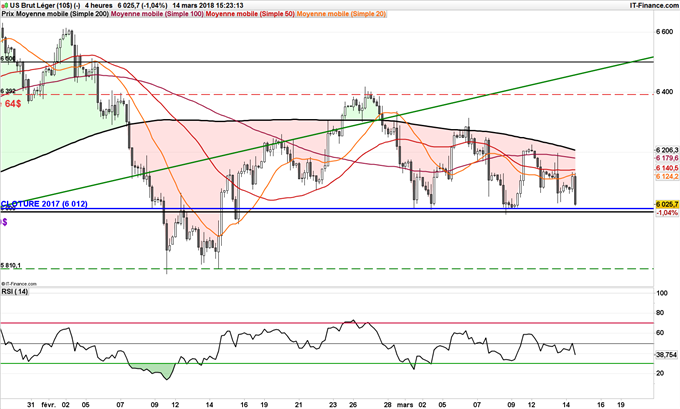Viewport: 680px width, 409px height.
Task: Click the 6 025,7 (-1,04%) header quote
Action: click(x=142, y=6)
